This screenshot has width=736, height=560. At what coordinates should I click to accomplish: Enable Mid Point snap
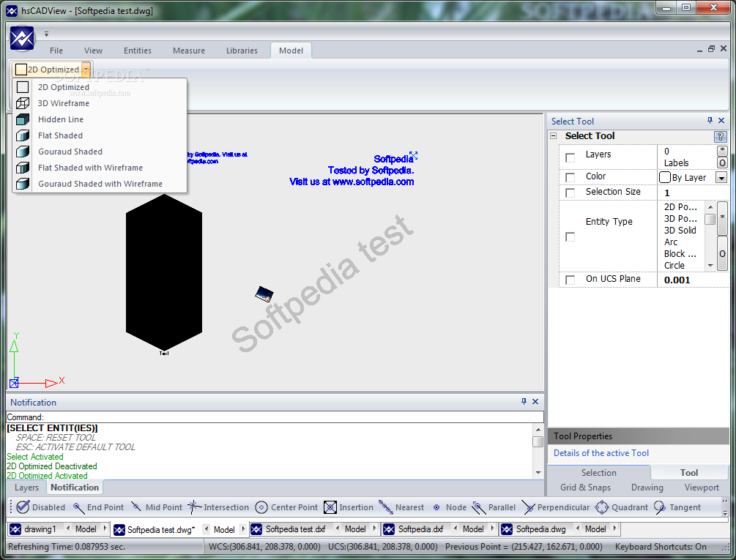pyautogui.click(x=157, y=507)
